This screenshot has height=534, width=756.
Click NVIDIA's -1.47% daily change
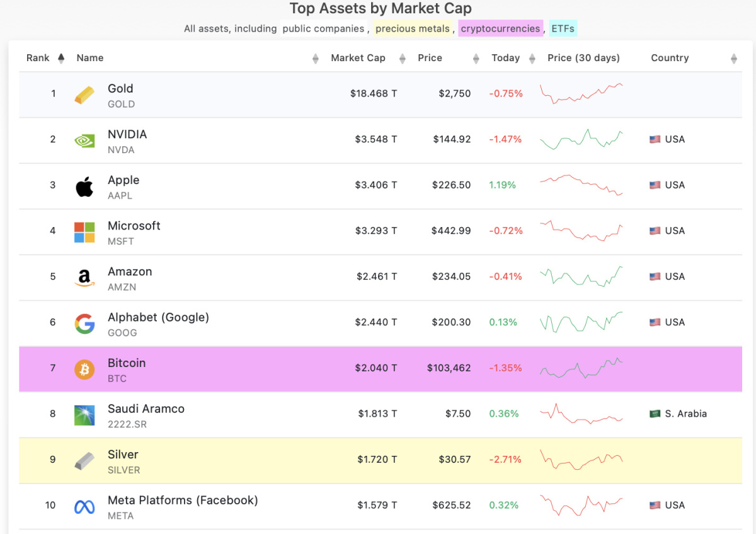click(x=506, y=139)
